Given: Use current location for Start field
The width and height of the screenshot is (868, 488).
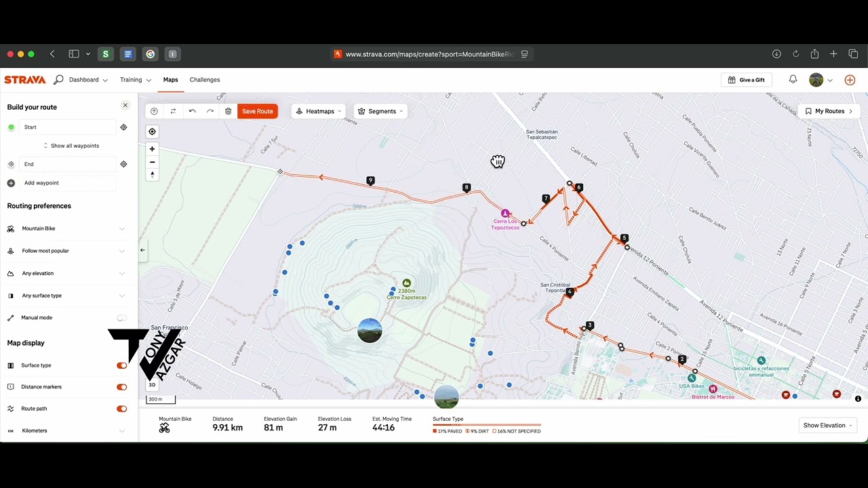Looking at the screenshot, I should coord(123,127).
